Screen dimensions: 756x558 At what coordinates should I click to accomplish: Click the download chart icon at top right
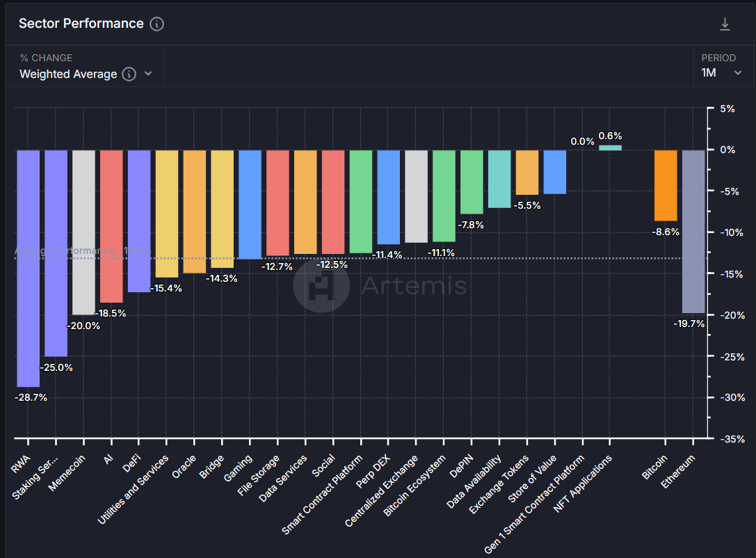pos(724,24)
